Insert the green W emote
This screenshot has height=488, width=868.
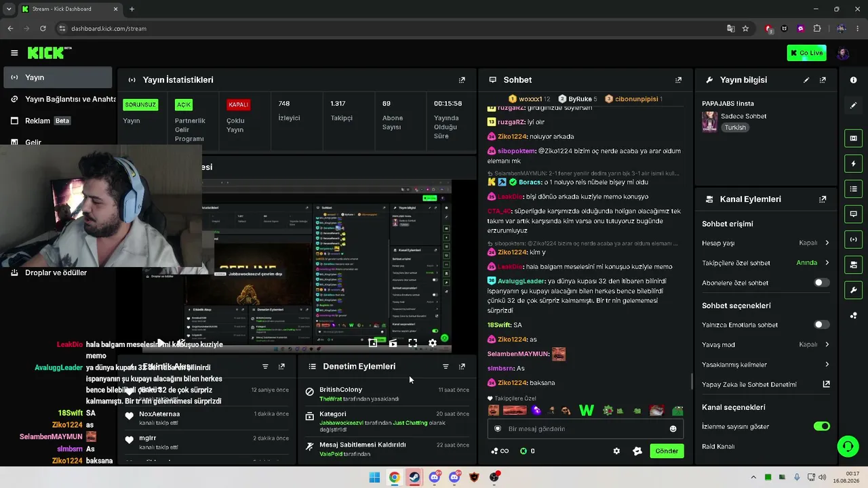pos(587,410)
